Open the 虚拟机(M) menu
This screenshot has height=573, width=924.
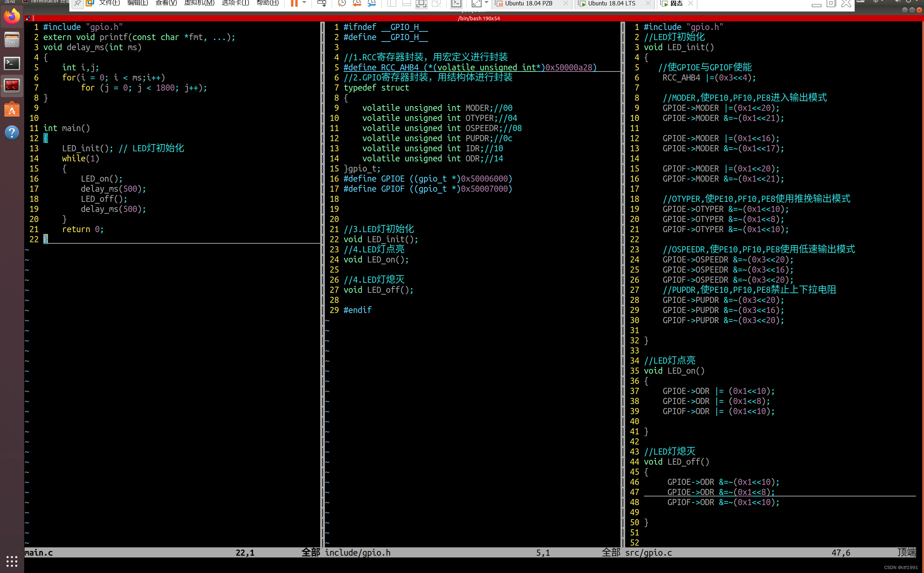pyautogui.click(x=199, y=3)
